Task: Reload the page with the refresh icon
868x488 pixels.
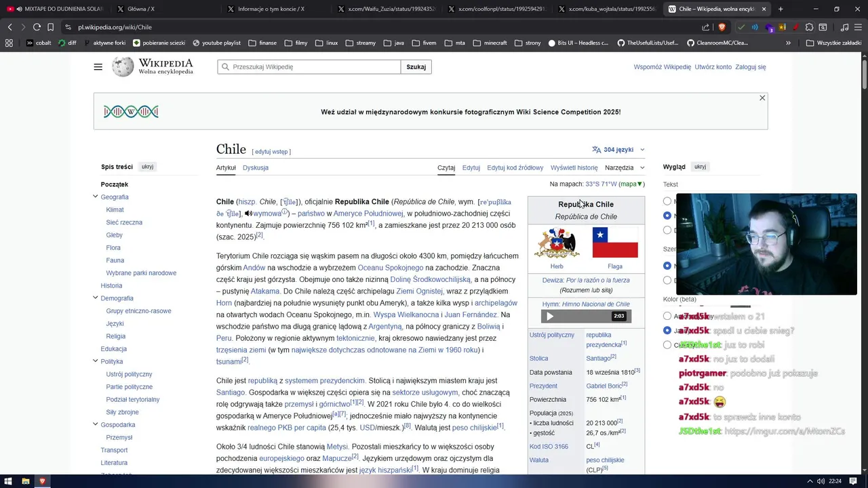Action: pyautogui.click(x=37, y=27)
